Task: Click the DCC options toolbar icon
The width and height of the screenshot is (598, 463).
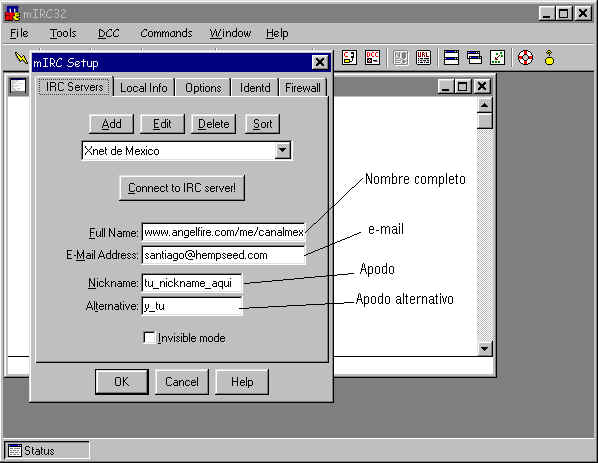Action: [x=372, y=58]
